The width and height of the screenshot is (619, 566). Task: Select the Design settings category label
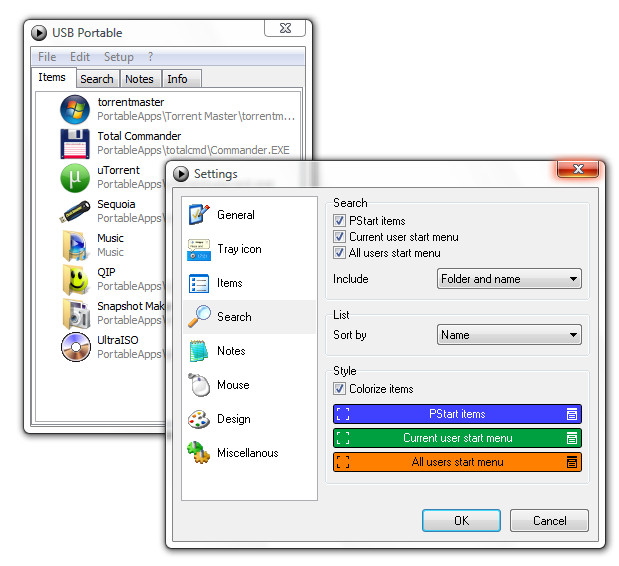point(234,419)
